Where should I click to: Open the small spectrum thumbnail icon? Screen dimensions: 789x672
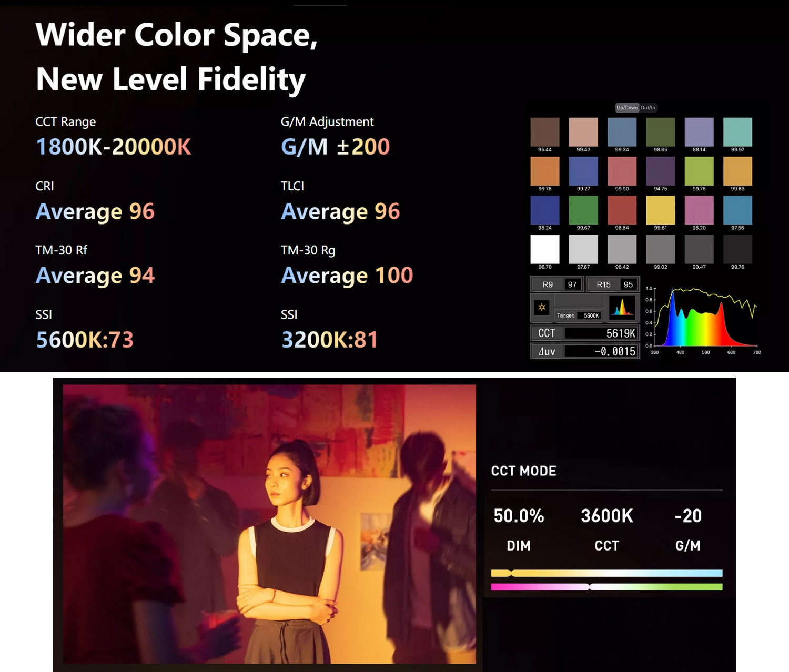[622, 308]
